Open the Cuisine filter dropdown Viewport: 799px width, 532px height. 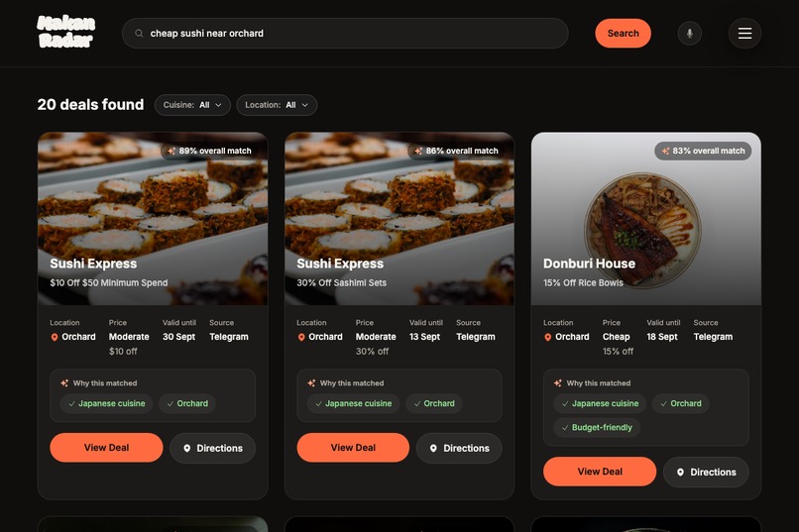pos(192,105)
